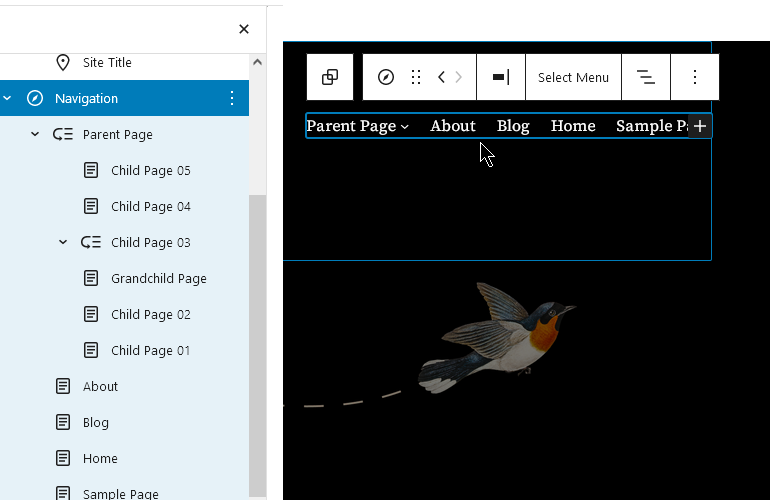Open options menu for Navigation block in list
770x500 pixels.
[232, 98]
